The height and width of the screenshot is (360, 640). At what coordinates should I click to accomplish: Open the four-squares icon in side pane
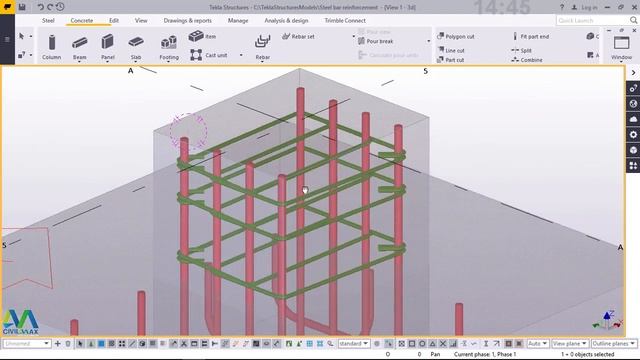[633, 166]
